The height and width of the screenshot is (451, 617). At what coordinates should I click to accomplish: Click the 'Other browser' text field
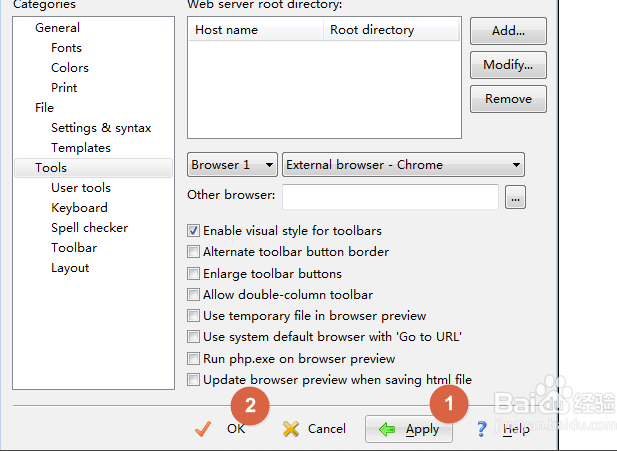click(x=390, y=197)
